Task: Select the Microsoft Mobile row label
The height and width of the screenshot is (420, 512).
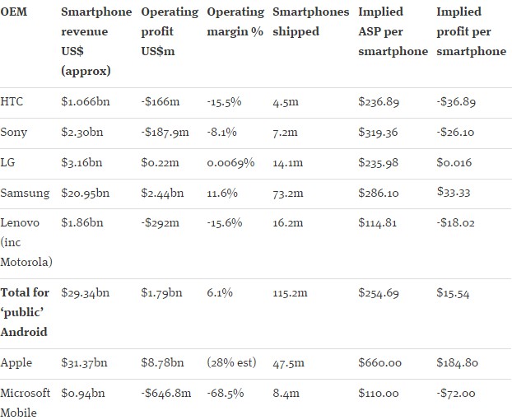Action: (x=26, y=403)
